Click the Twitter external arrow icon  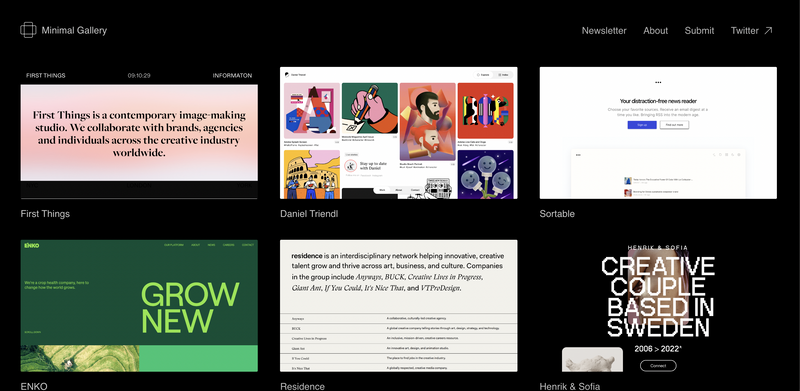[x=768, y=31]
